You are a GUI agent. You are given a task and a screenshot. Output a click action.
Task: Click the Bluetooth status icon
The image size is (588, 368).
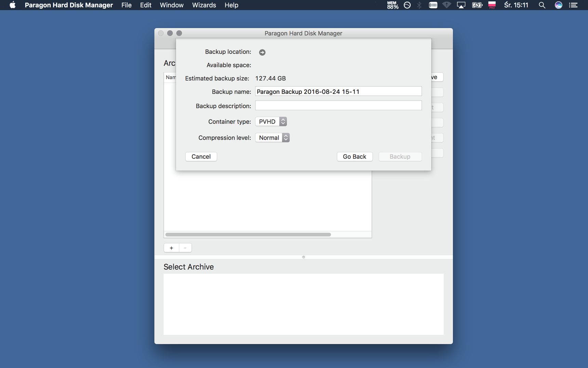coord(419,5)
